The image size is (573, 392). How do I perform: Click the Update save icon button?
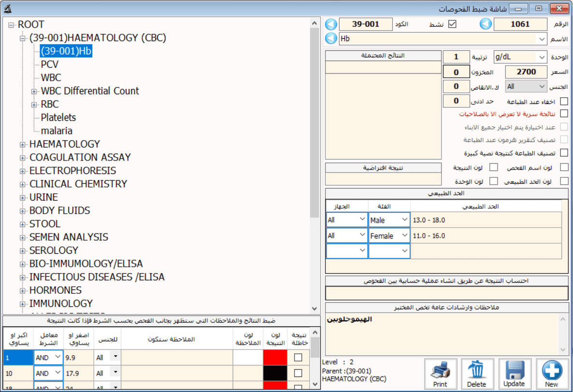pos(514,374)
